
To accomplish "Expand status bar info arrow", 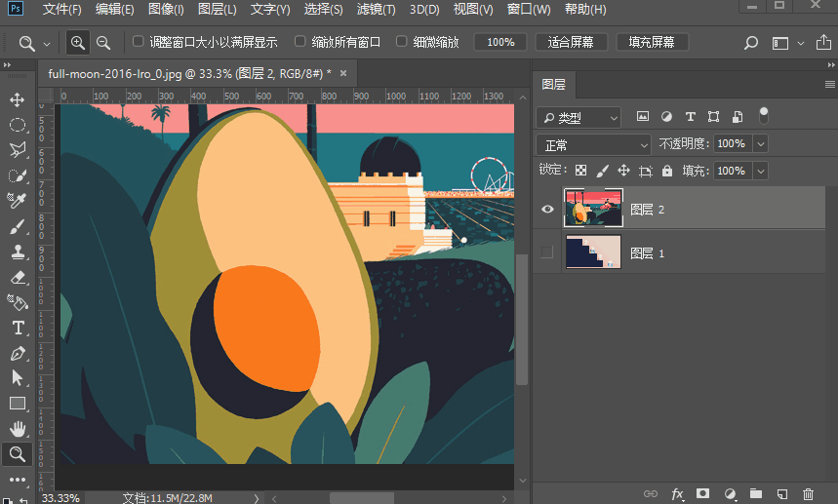I will coord(256,498).
